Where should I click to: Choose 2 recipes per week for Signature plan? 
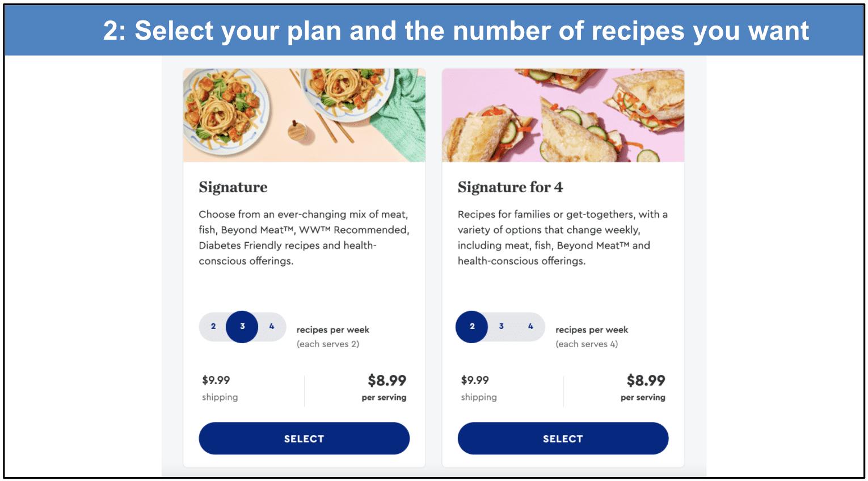213,327
